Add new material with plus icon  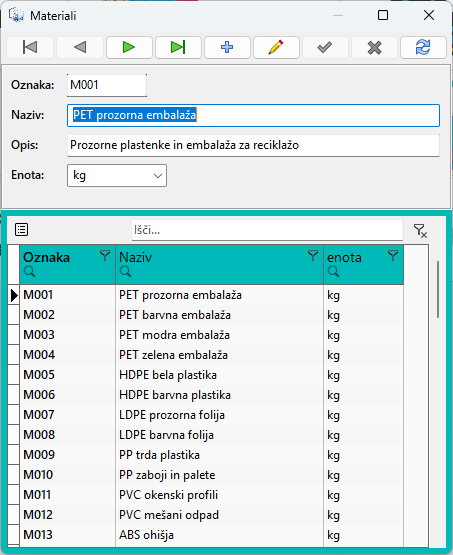(227, 47)
